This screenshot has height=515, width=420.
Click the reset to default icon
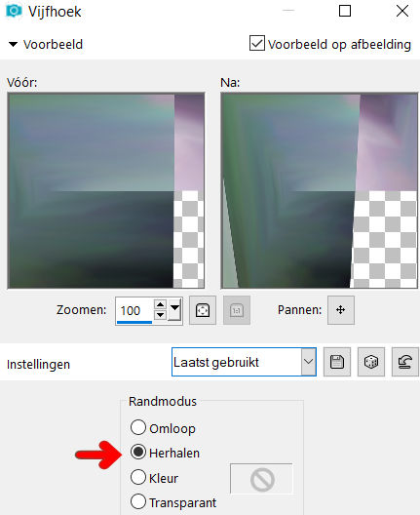tap(405, 362)
